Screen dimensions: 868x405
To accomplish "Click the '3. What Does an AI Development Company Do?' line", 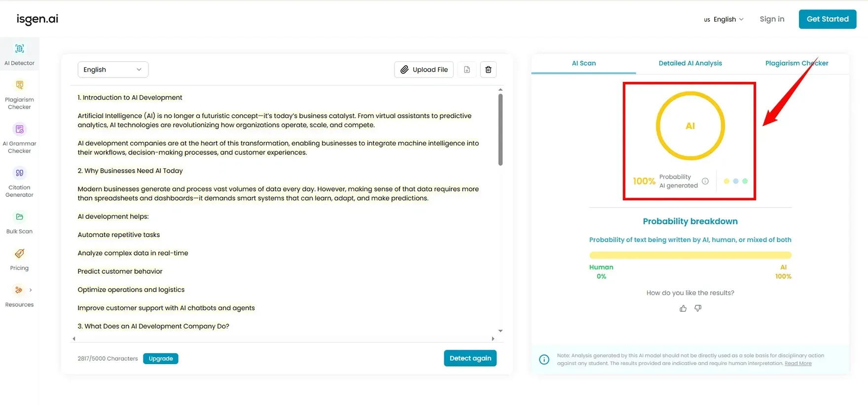I will pyautogui.click(x=153, y=326).
